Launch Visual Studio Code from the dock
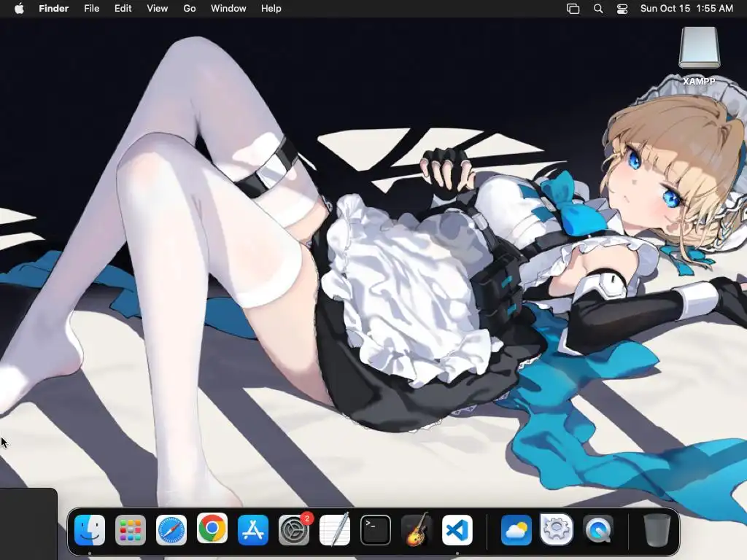This screenshot has width=747, height=560. (457, 529)
